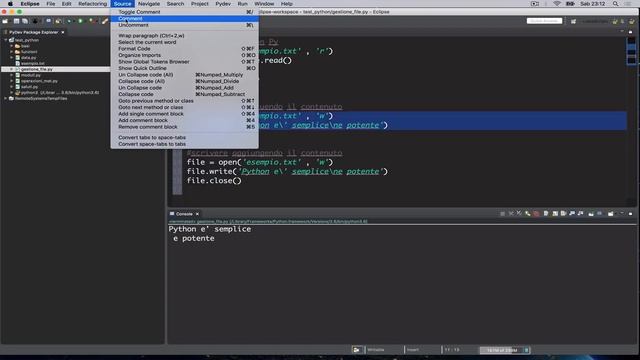Viewport: 640px width, 360px height.
Task: Open the Source menu
Action: (x=122, y=4)
